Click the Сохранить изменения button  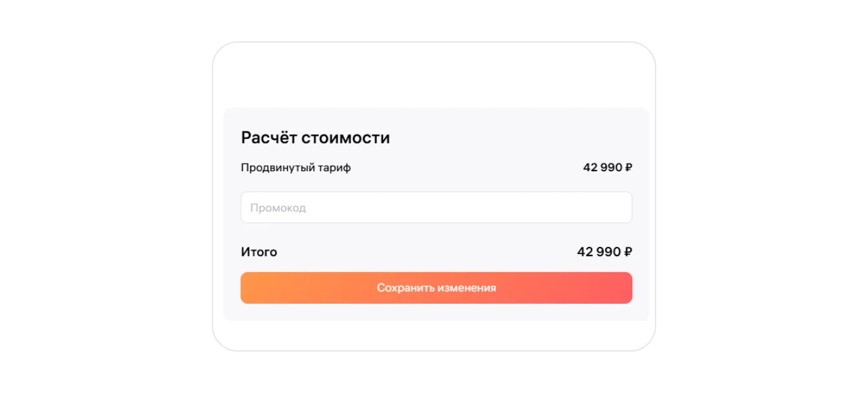[x=436, y=288]
